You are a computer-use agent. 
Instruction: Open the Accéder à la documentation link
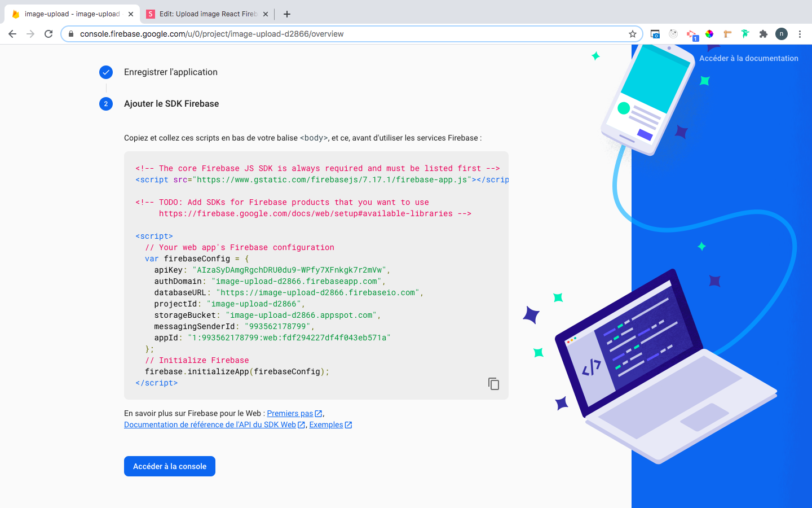click(748, 58)
